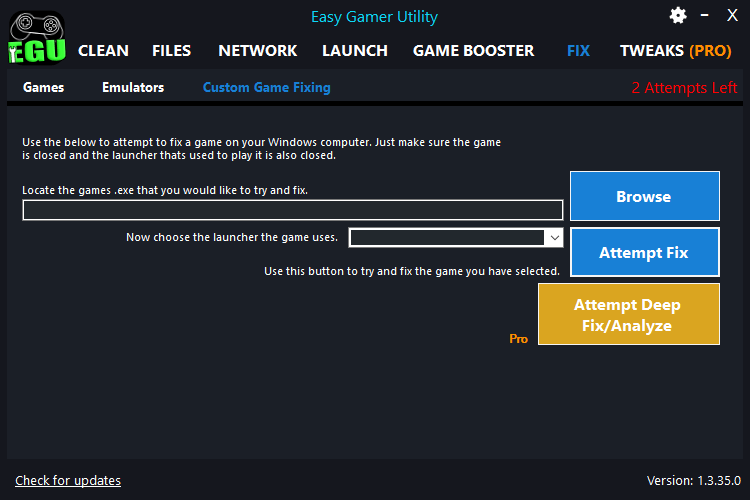Screen dimensions: 750x500
Task: Open the TWEAKS (PRO) tab
Action: point(675,51)
